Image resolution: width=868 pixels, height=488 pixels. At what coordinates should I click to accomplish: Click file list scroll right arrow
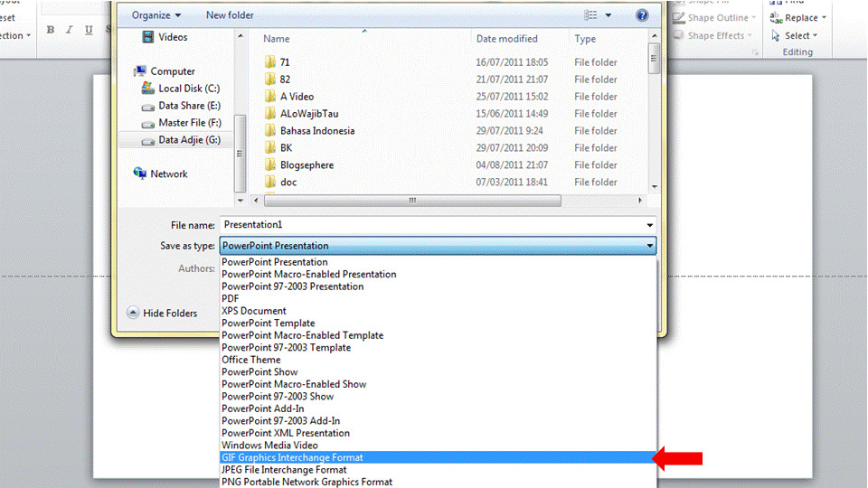pos(640,201)
